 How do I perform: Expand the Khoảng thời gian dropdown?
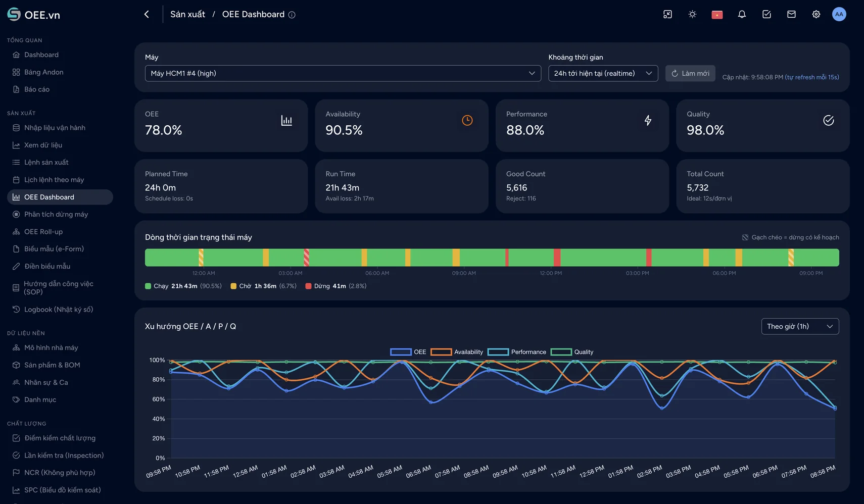pos(603,73)
